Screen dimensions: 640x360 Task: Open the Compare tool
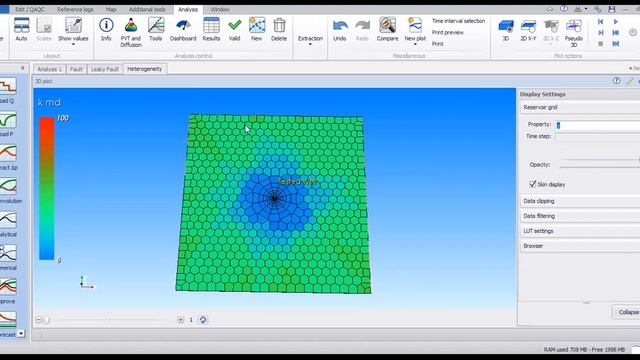coord(387,29)
